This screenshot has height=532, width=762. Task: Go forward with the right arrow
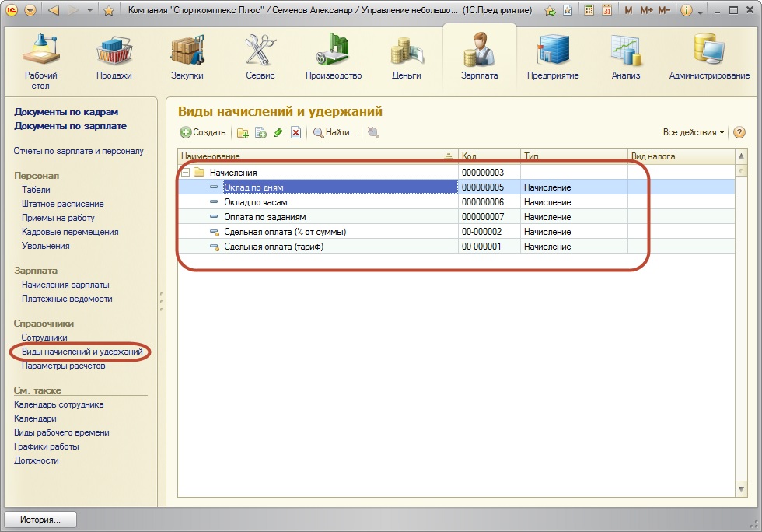point(73,10)
